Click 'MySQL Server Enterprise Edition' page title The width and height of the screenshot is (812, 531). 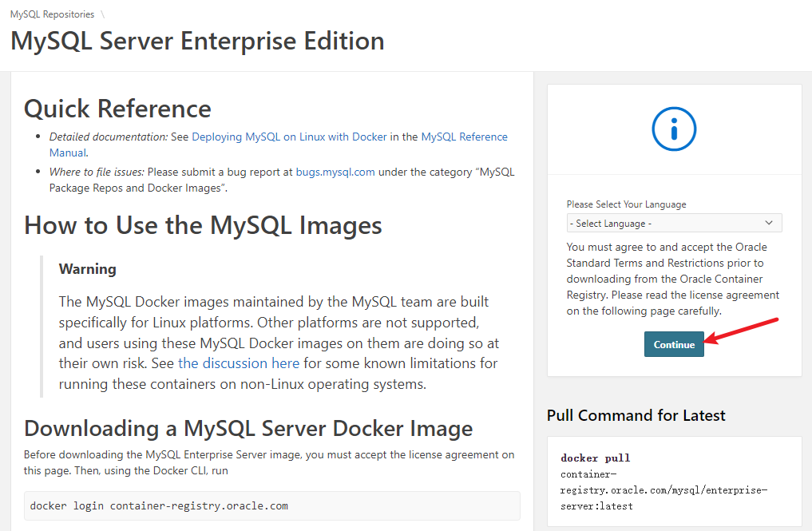(197, 41)
